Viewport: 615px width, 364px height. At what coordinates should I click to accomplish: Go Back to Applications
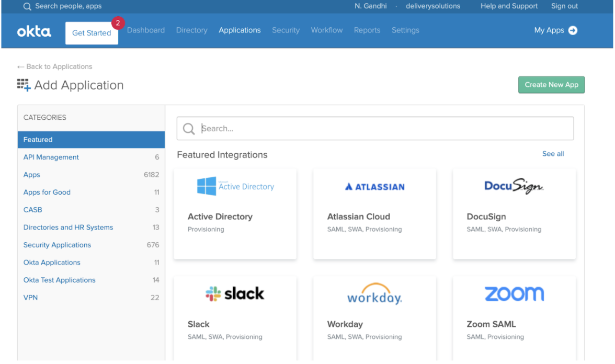[x=54, y=67]
